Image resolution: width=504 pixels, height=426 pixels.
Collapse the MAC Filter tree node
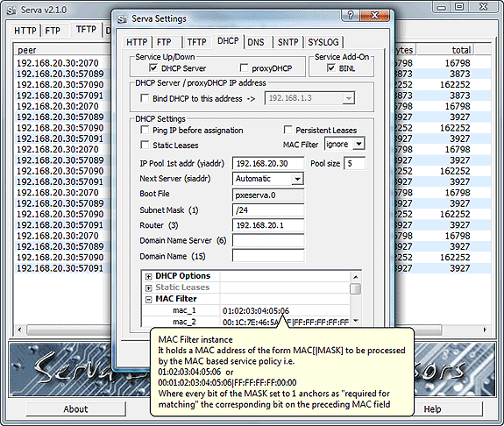(x=148, y=299)
